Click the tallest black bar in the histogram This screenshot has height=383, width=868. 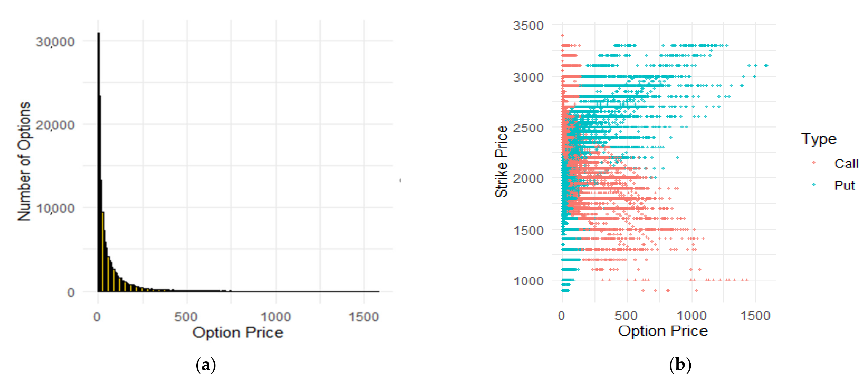[x=98, y=162]
